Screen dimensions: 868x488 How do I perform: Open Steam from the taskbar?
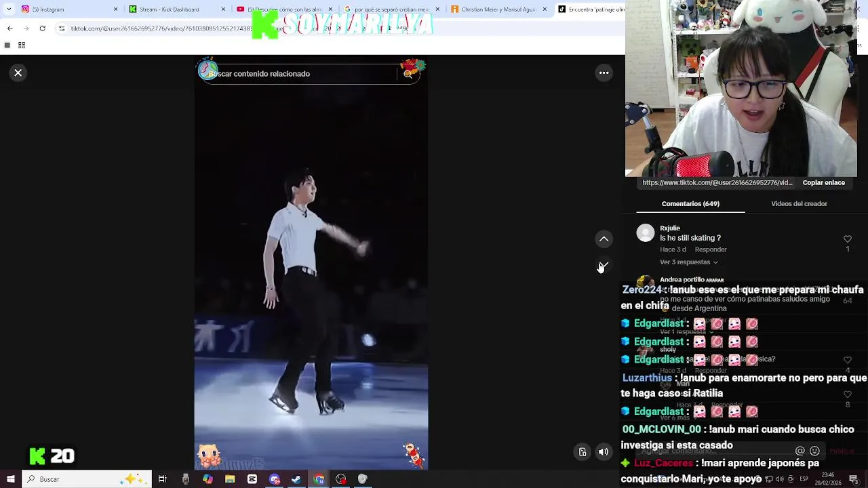tap(296, 479)
